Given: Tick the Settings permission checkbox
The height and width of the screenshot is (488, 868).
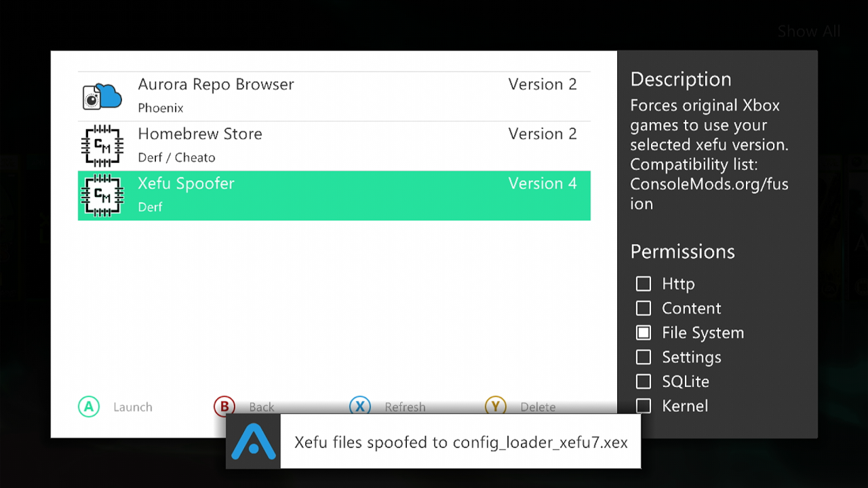Looking at the screenshot, I should coord(644,357).
